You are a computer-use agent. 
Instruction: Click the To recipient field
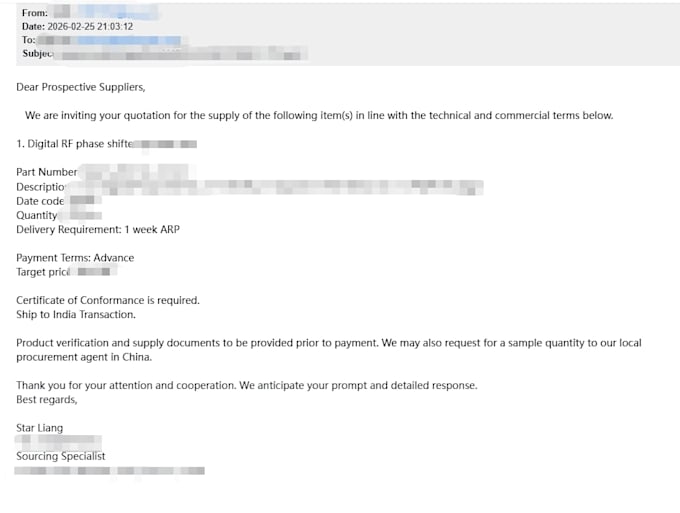101,40
